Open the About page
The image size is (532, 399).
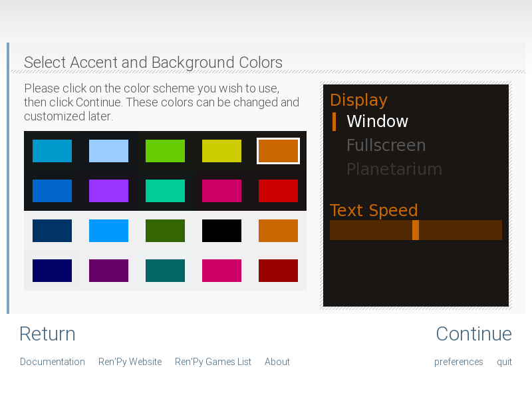tap(277, 362)
